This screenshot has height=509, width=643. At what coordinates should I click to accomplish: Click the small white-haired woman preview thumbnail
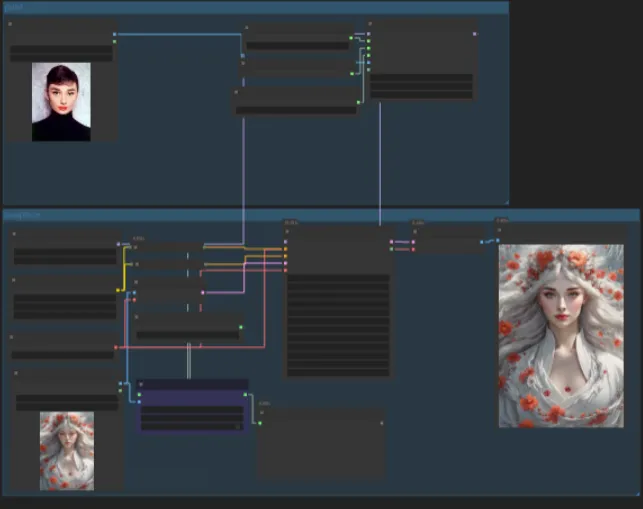(66, 450)
